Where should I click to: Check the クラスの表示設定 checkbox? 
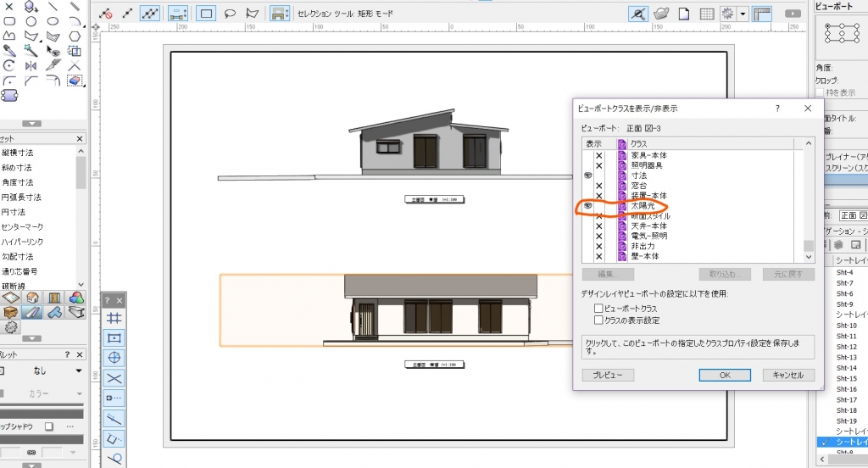click(598, 320)
